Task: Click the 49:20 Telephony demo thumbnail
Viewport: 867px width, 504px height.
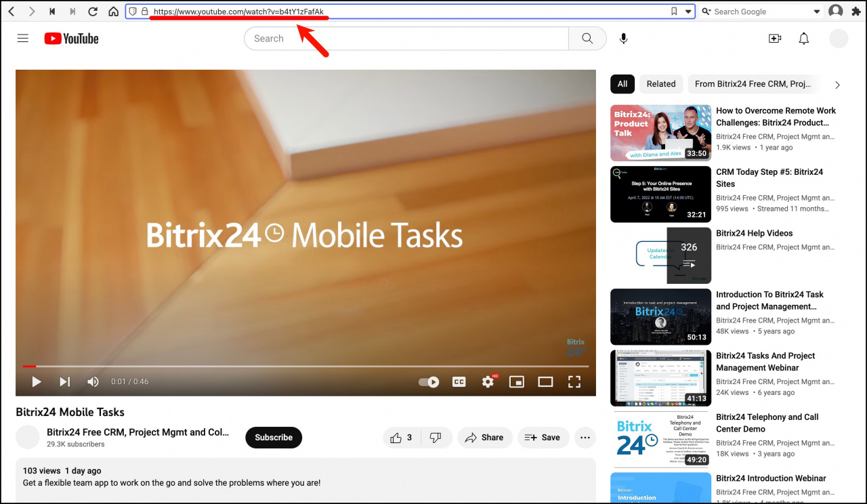Action: (x=660, y=440)
